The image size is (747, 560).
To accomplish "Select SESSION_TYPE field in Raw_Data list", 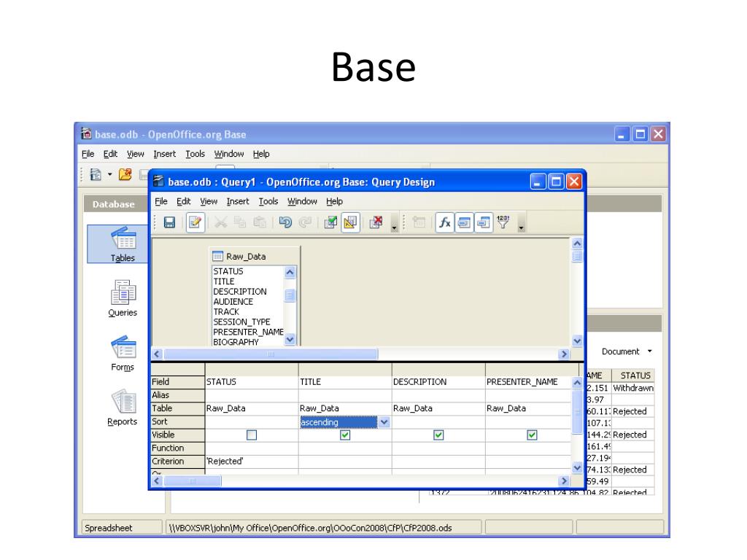I will 241,322.
